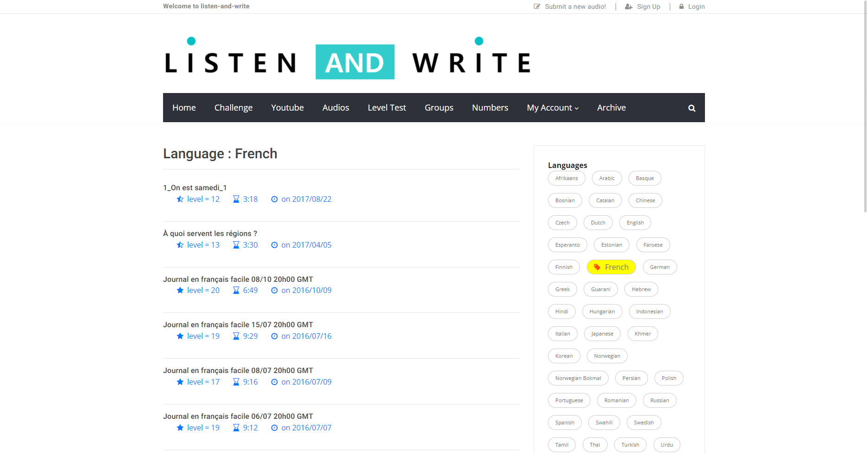The image size is (868, 454).
Task: Click the Norwegian Bokmal language pill
Action: click(578, 378)
